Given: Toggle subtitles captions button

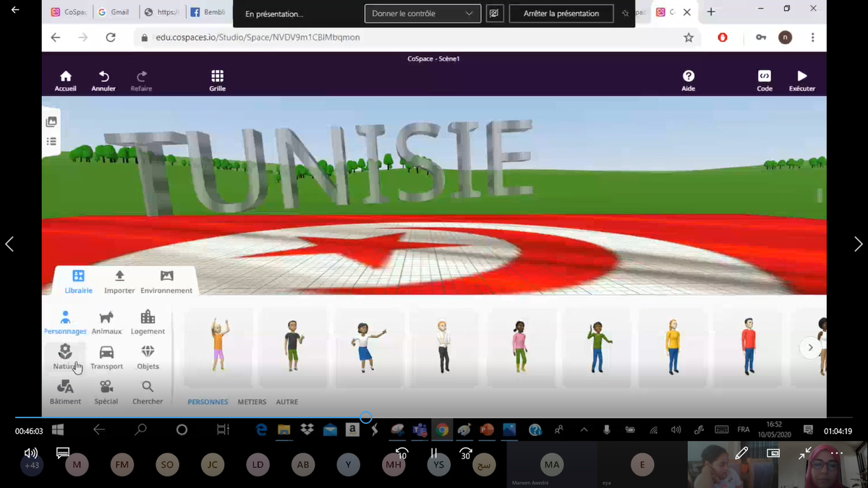Looking at the screenshot, I should tap(62, 453).
